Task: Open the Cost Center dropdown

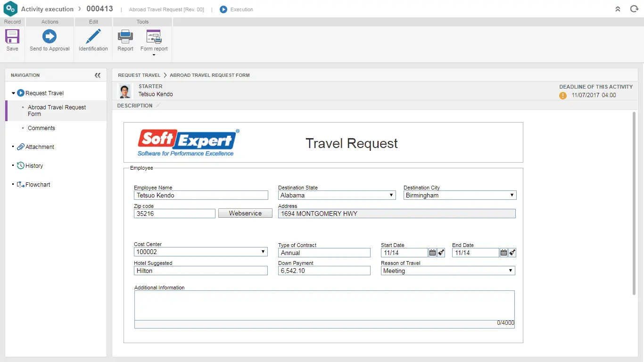Action: (x=263, y=252)
